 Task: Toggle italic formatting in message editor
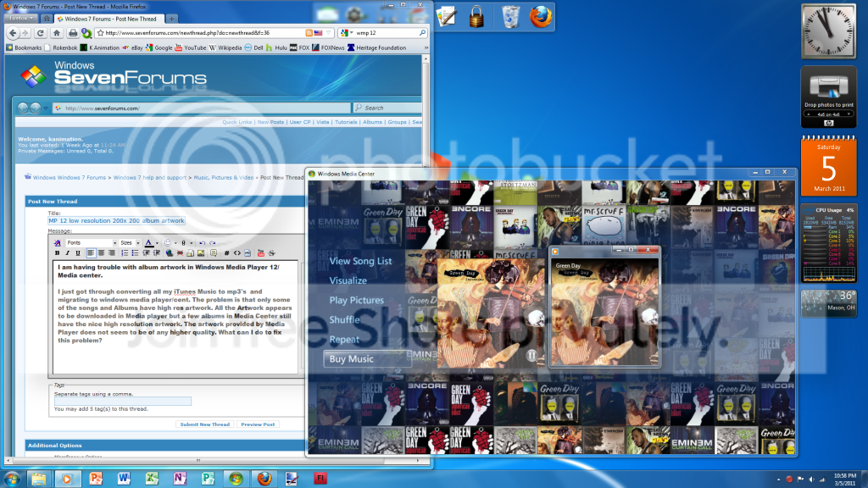67,253
